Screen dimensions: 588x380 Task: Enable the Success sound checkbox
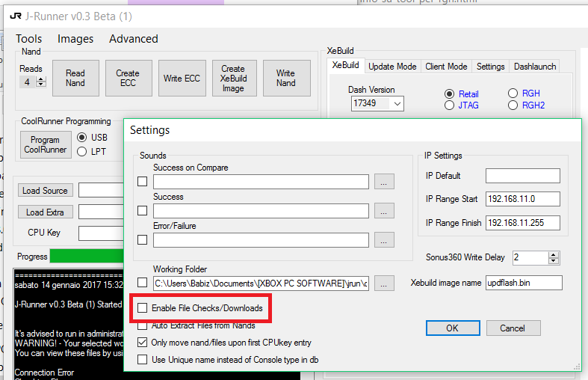pos(142,211)
